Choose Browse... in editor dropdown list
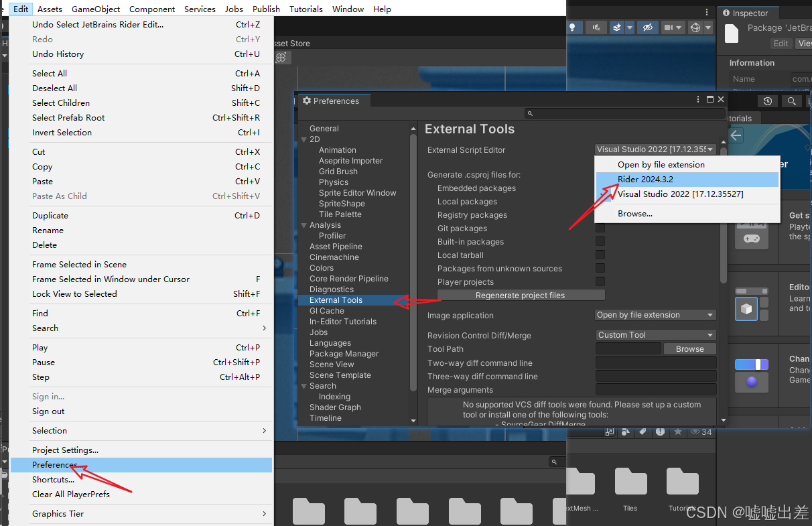Image resolution: width=812 pixels, height=526 pixels. (687, 214)
